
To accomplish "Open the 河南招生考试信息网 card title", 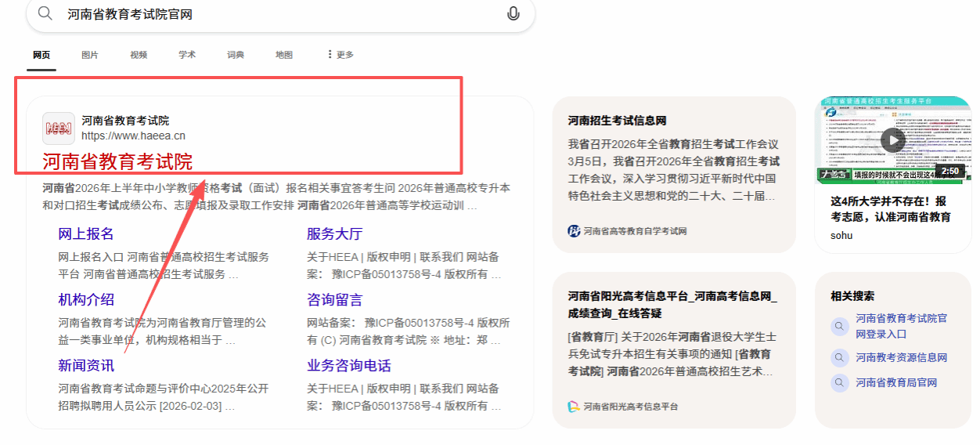I will coord(617,121).
